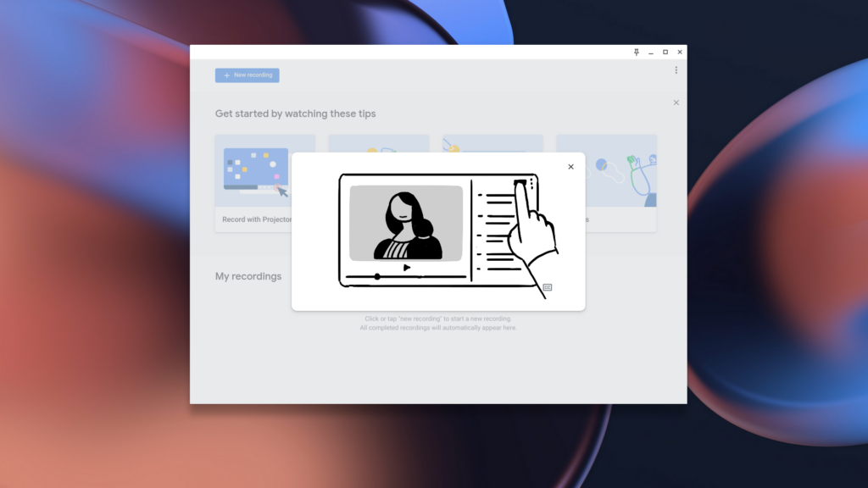Click the plus icon on New recording
The width and height of the screenshot is (868, 488).
[x=226, y=75]
